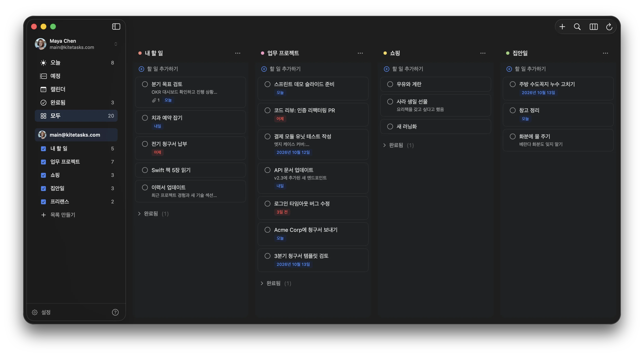The image size is (644, 355).
Task: Open 설정 gear icon
Action: 35,312
